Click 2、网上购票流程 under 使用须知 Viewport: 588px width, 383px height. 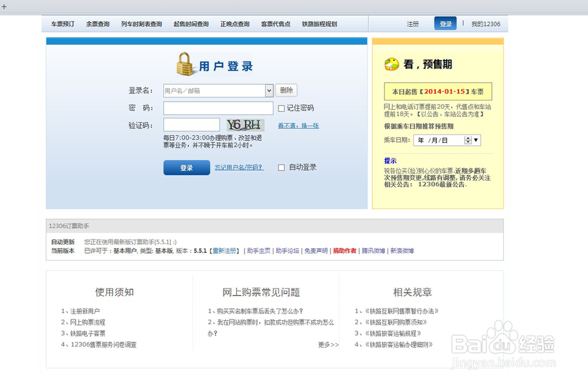coord(83,322)
